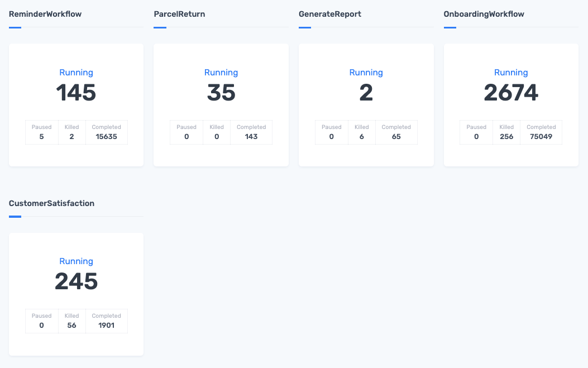
Task: Select the running count 245
Action: [x=76, y=281]
